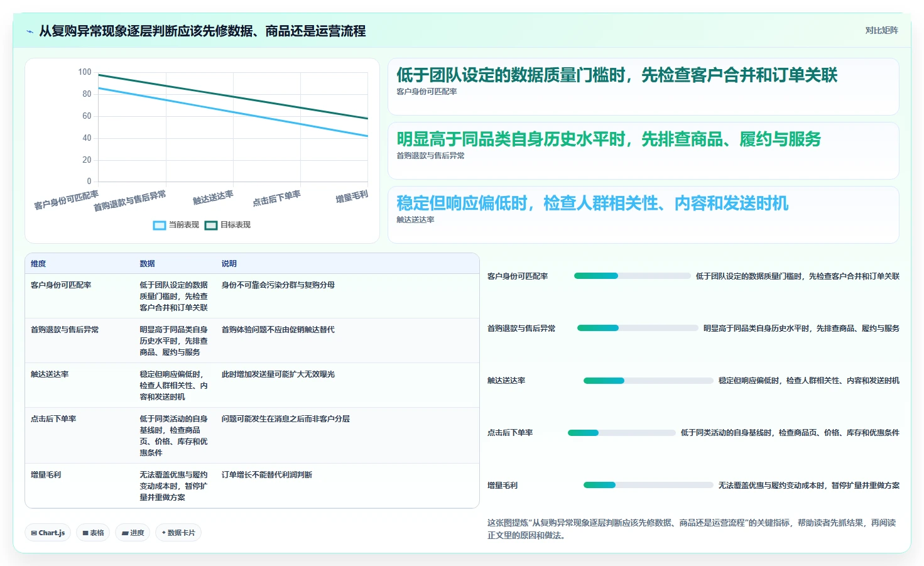Click the 维度 column header
Screen dimensions: 924x566
(x=38, y=264)
